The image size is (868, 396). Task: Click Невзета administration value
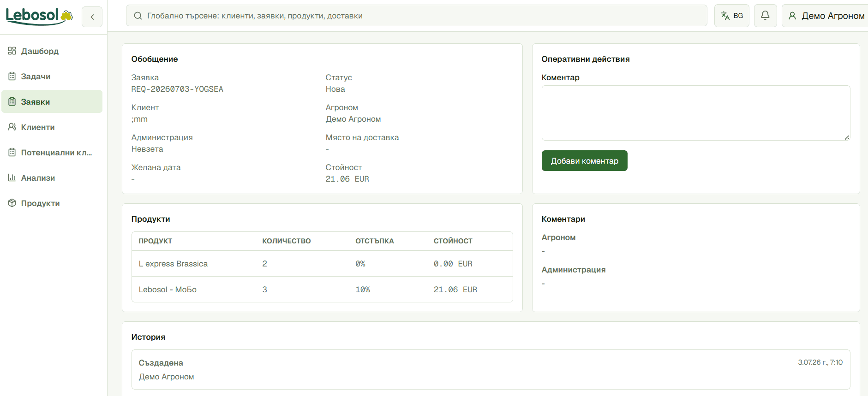(x=147, y=149)
